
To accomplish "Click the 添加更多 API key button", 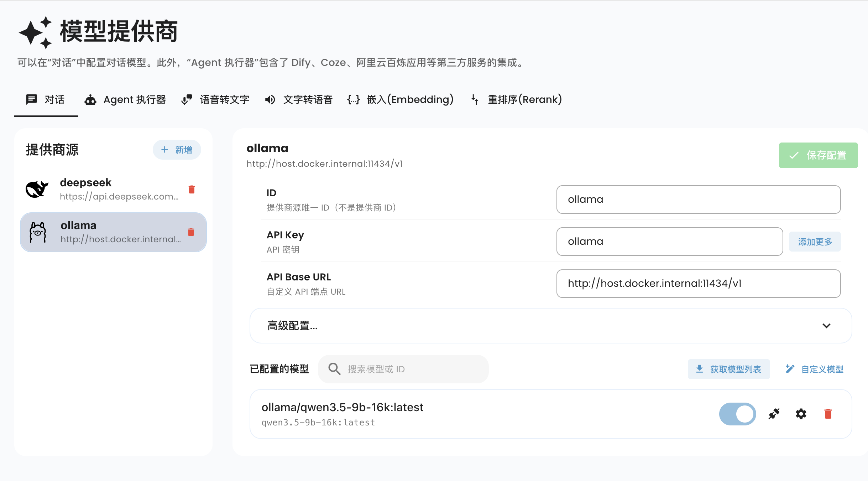I will click(x=815, y=242).
